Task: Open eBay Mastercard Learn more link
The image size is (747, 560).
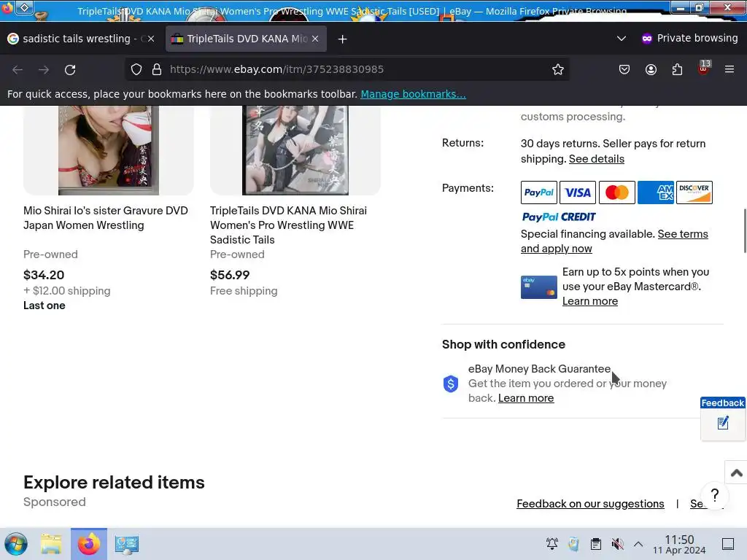Action: [589, 301]
